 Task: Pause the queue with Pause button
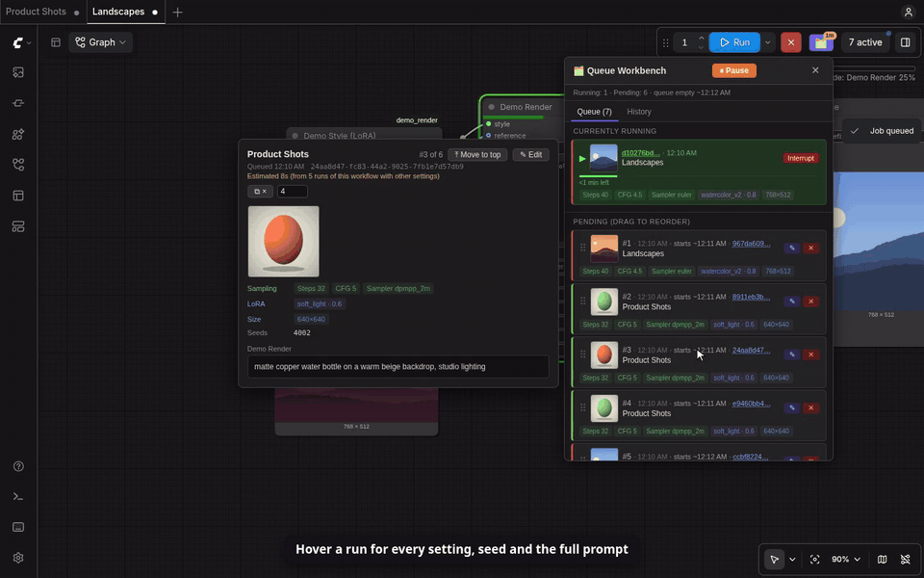tap(733, 70)
